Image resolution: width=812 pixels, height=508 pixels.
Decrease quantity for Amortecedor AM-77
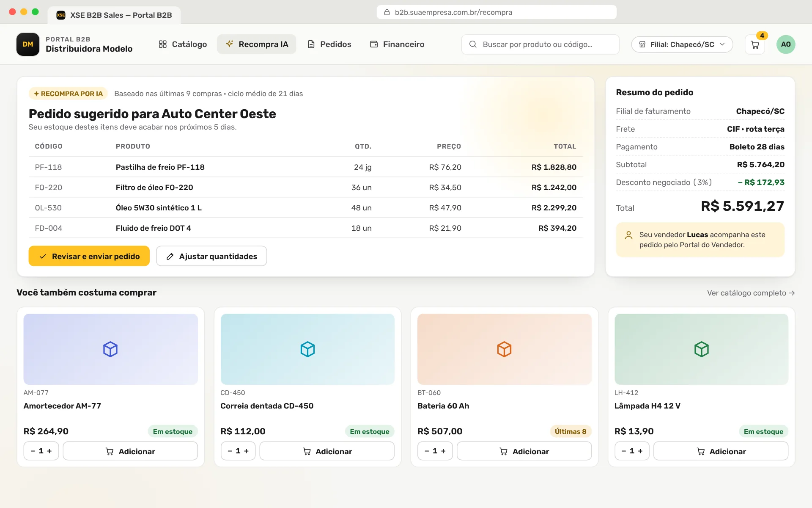coord(33,451)
